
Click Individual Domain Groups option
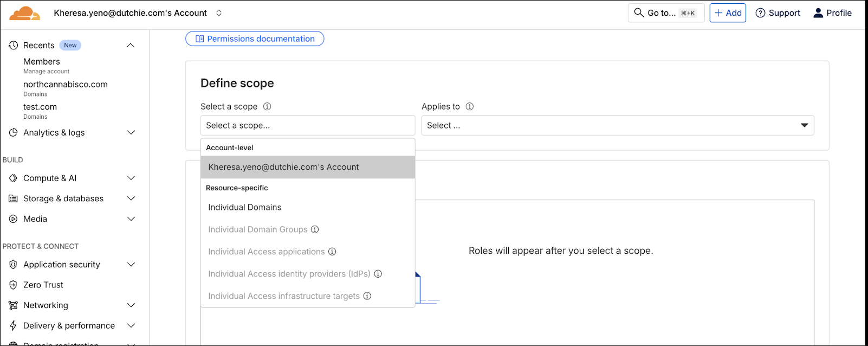click(308, 229)
